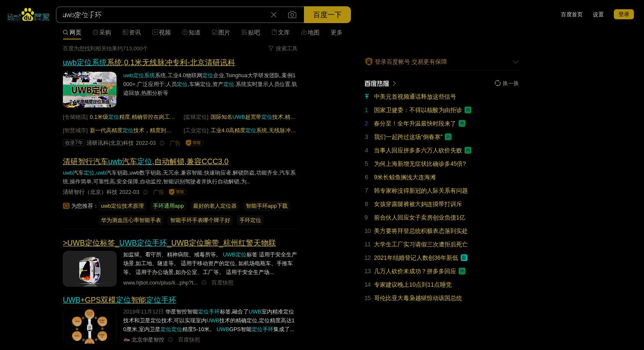The image size is (644, 350).
Task: Open result 清研智行汽车uwb汽车定位
Action: pos(145,161)
